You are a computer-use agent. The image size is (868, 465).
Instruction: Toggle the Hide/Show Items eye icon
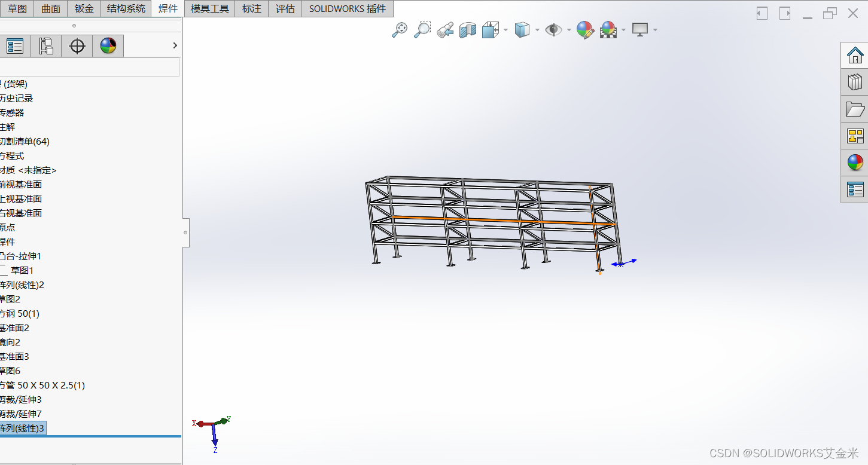click(x=553, y=30)
